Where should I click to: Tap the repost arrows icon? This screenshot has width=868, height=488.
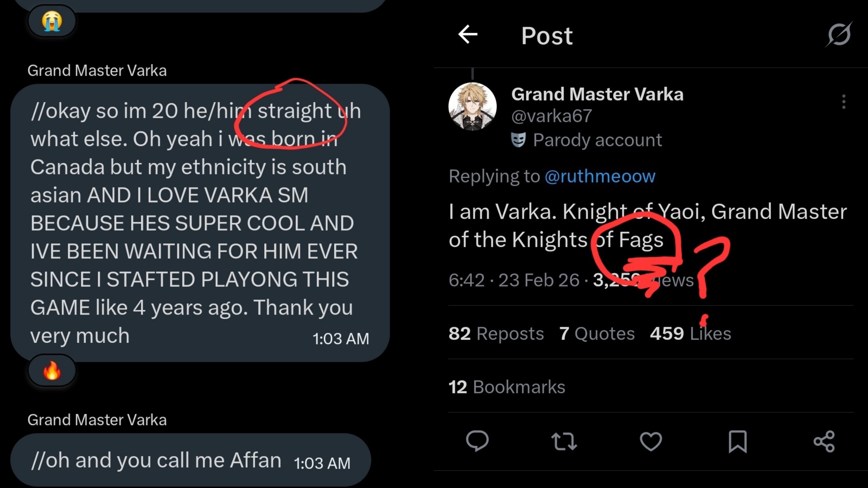point(564,441)
